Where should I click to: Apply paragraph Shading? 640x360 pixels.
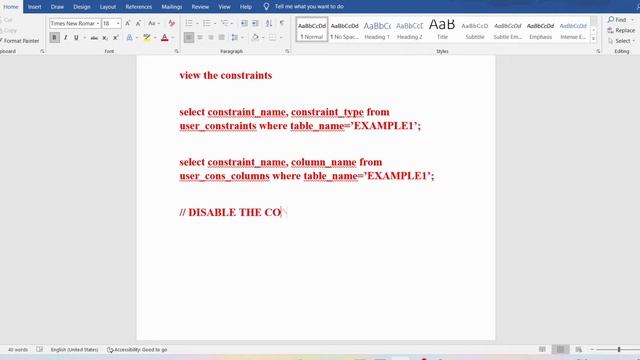coord(255,38)
